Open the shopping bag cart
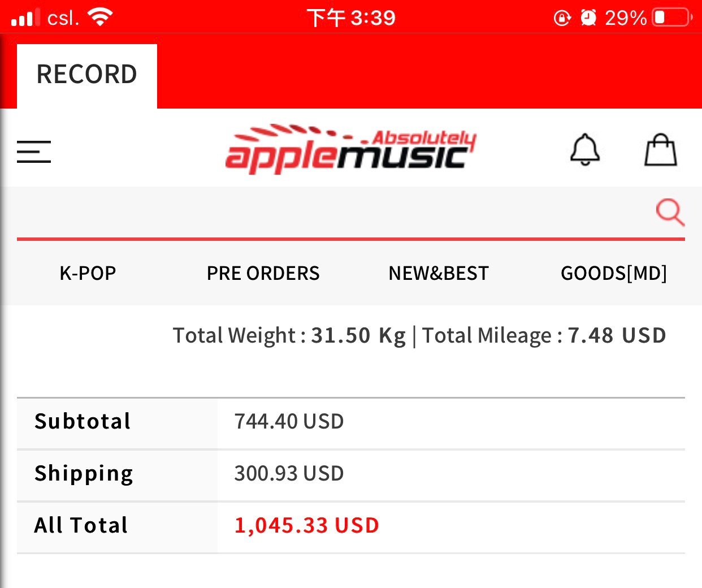Image resolution: width=702 pixels, height=588 pixels. tap(661, 150)
